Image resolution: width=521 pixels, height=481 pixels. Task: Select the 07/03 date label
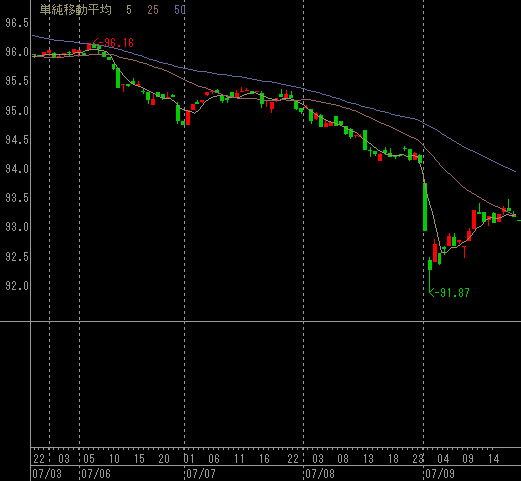47,474
